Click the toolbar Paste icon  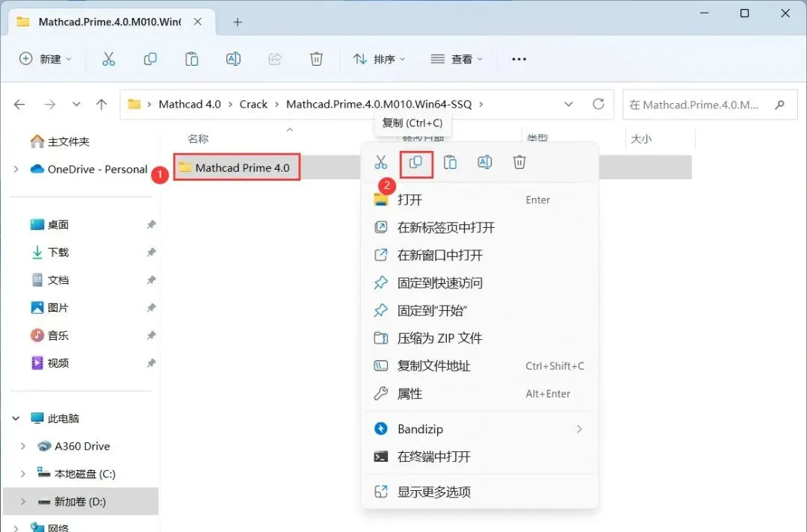click(191, 59)
